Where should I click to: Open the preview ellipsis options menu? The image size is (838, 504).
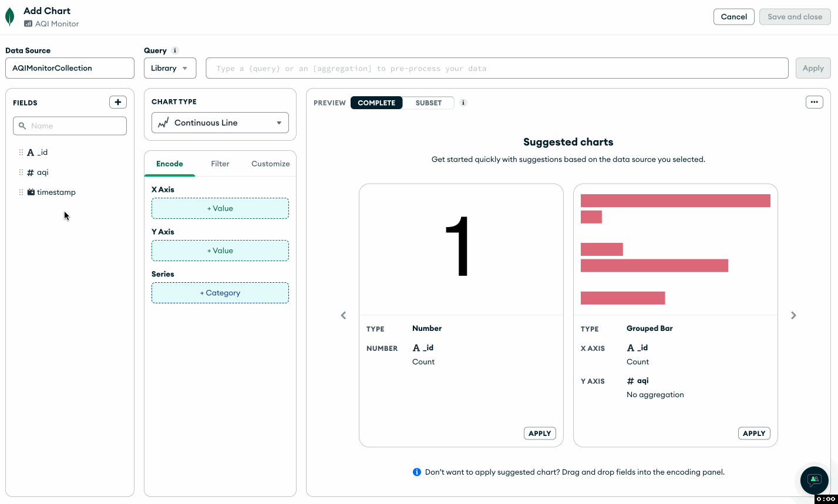(x=814, y=102)
